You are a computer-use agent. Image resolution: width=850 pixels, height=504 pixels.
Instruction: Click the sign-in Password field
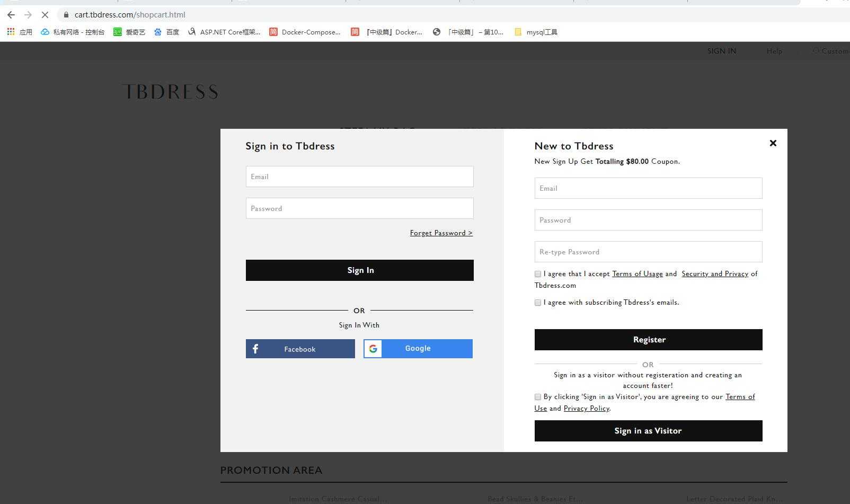(x=359, y=208)
